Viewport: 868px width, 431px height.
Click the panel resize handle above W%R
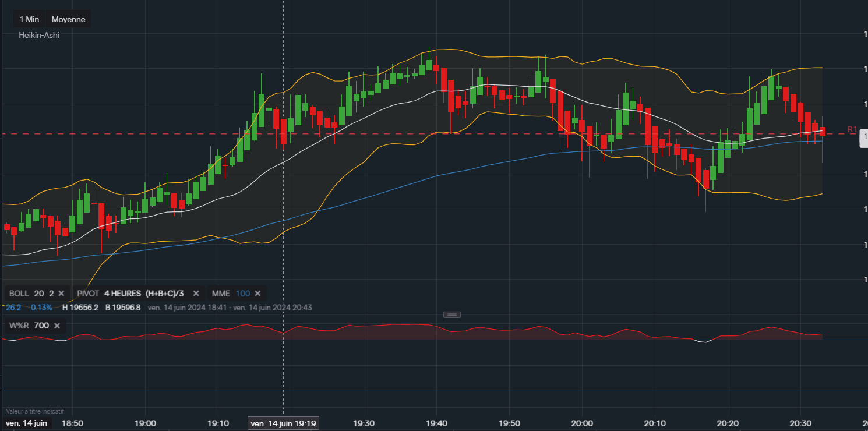tap(452, 315)
